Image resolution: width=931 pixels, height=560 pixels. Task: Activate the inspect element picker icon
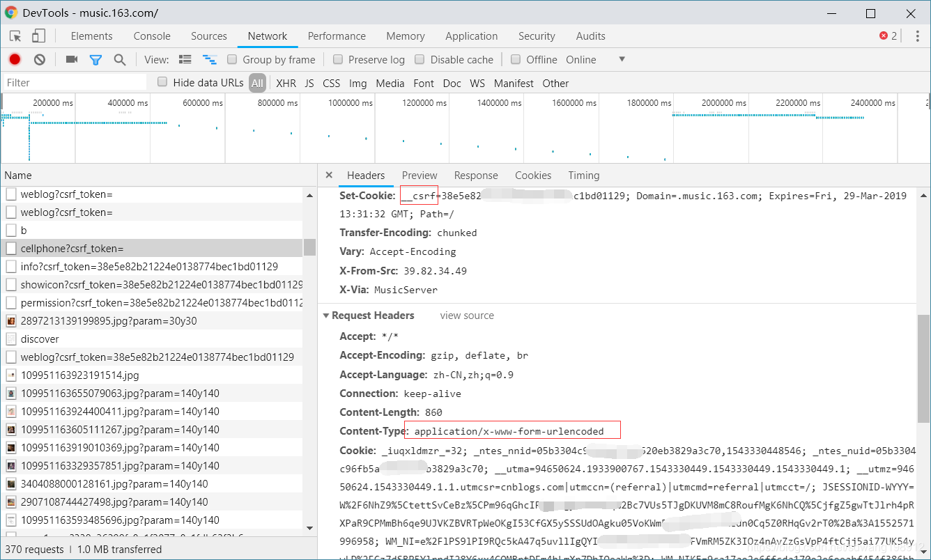click(x=15, y=36)
